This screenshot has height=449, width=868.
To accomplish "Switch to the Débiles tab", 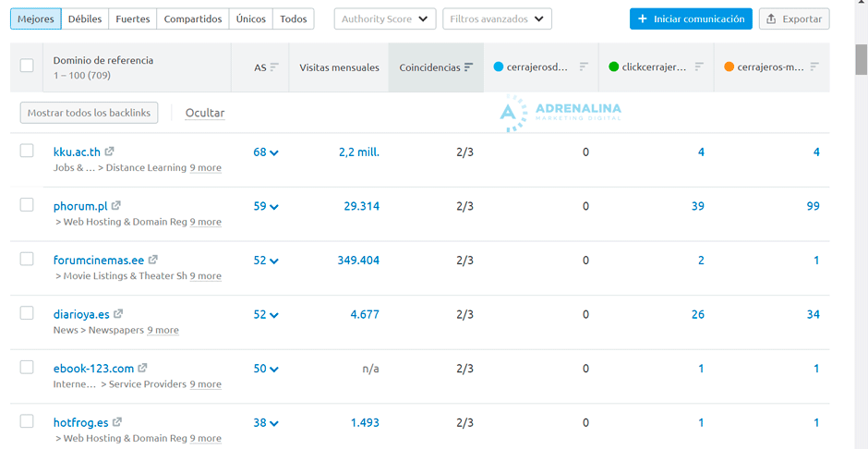I will 85,18.
